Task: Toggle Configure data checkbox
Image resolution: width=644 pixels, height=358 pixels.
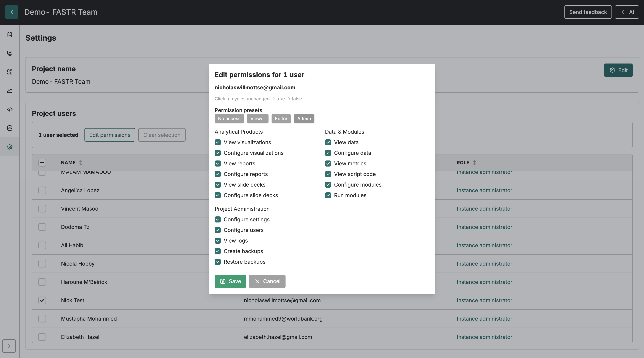Action: pyautogui.click(x=328, y=153)
